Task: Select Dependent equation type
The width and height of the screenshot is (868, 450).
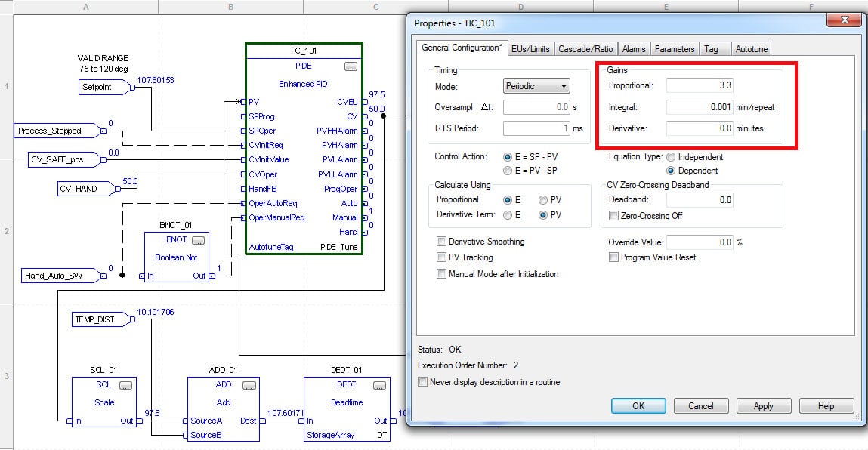Action: coord(671,171)
